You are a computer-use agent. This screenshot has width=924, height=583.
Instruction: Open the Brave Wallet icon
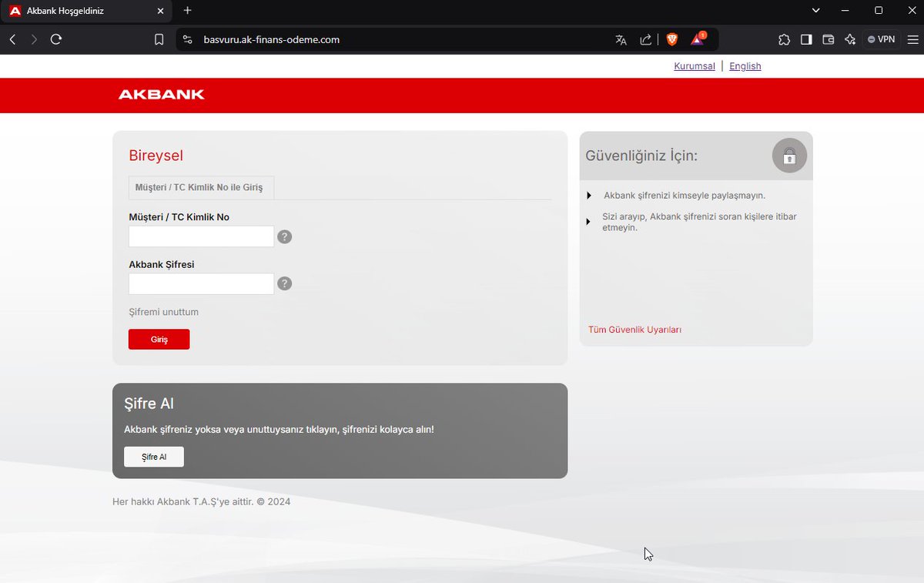tap(829, 39)
